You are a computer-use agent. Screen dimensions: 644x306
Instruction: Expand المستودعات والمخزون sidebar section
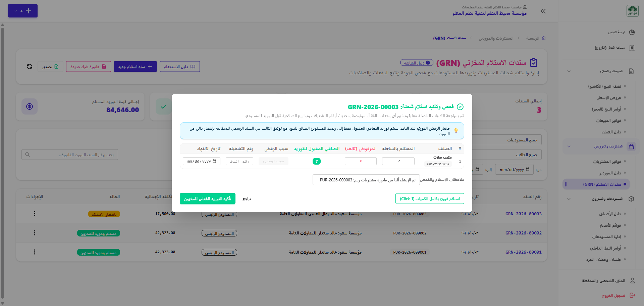coord(569,199)
